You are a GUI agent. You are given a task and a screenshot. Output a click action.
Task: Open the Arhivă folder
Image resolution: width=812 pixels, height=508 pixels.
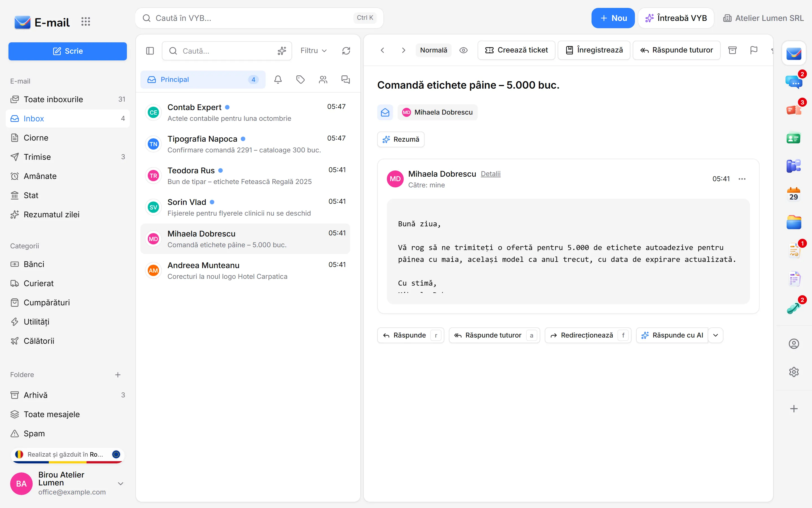(x=67, y=395)
